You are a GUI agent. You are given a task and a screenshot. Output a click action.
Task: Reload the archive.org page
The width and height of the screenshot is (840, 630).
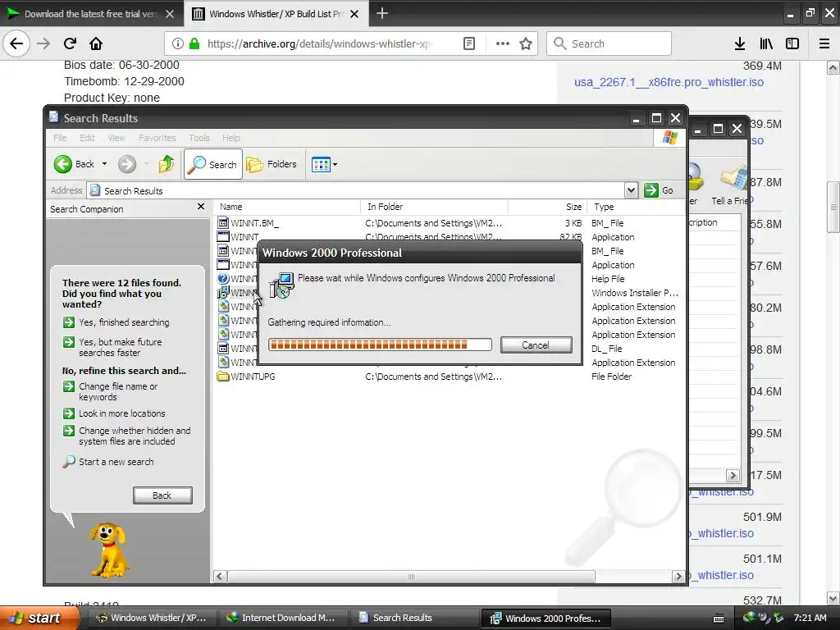70,43
